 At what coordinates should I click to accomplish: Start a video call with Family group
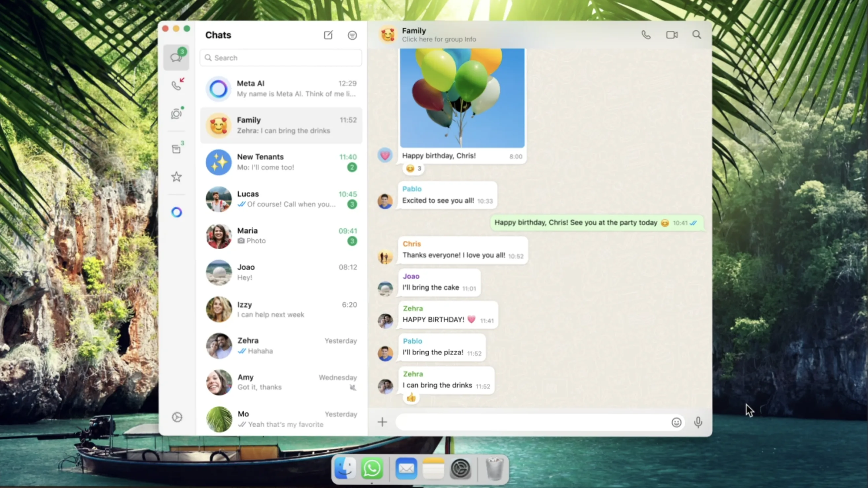click(x=671, y=35)
